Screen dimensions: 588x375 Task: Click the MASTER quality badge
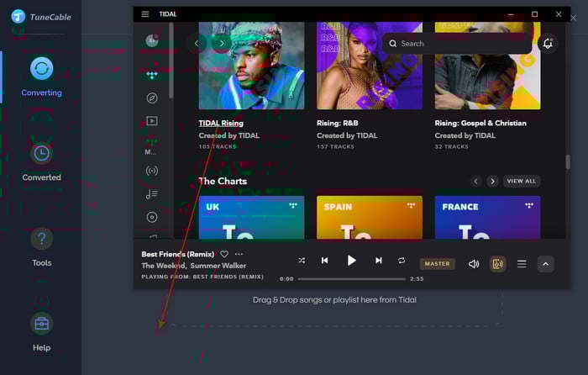[x=438, y=264]
